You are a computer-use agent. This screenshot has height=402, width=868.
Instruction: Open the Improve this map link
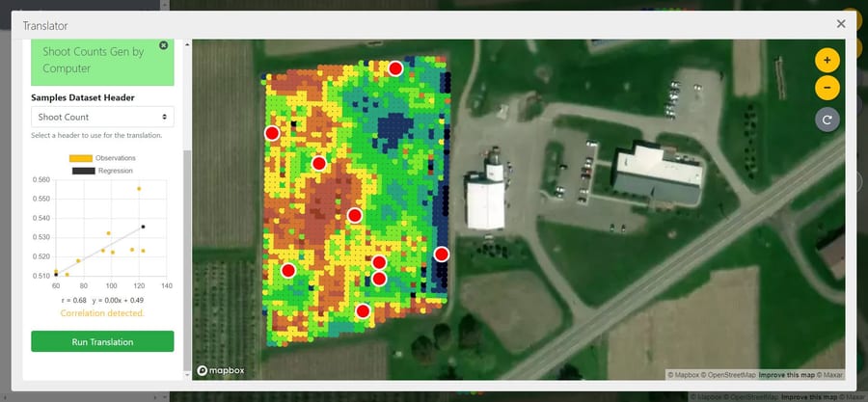(787, 375)
